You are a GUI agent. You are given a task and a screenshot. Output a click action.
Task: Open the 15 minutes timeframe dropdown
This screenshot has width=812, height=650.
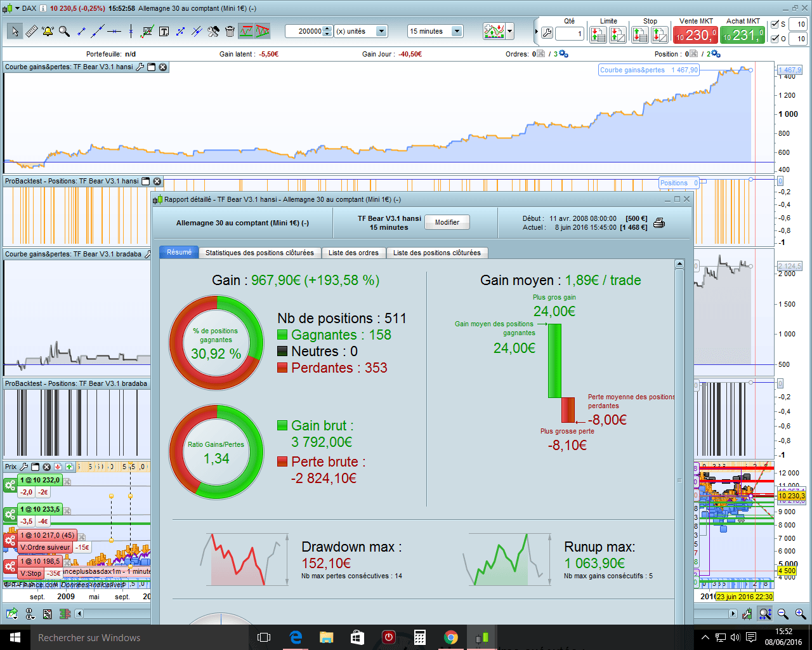435,31
